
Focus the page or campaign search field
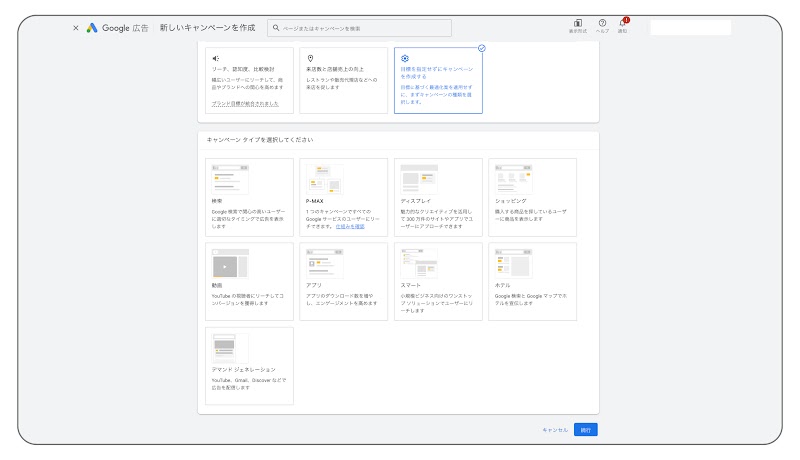click(359, 28)
